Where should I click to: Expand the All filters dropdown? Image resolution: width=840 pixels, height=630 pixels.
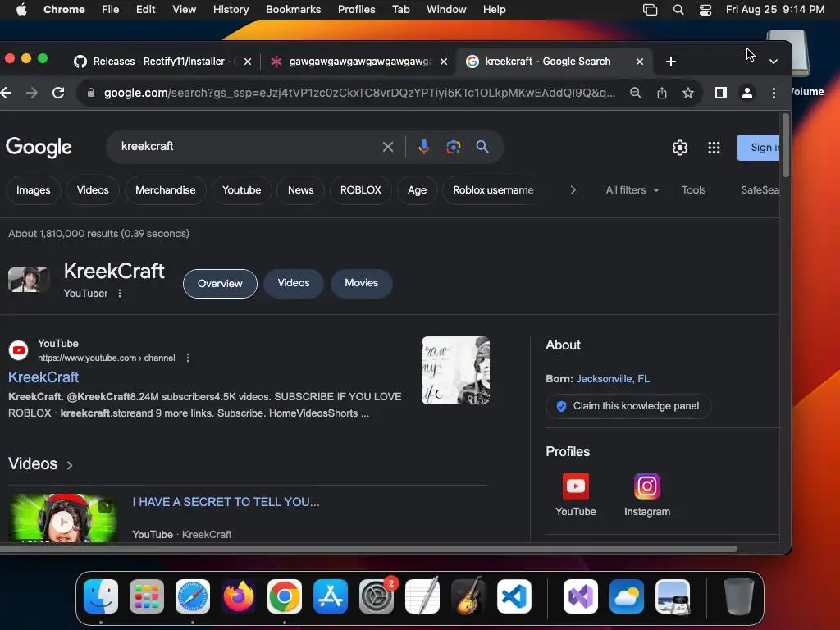632,190
